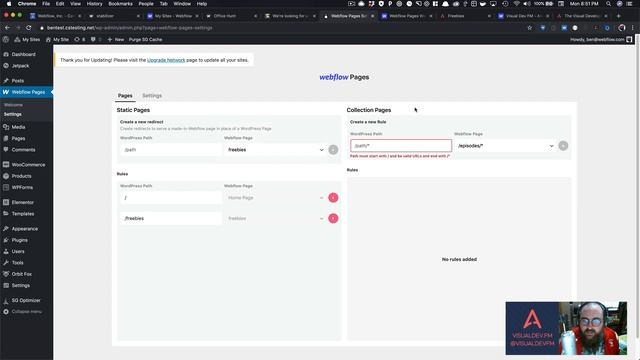Viewport: 640px width, 360px height.
Task: Switch to the Pages tab
Action: click(x=125, y=96)
